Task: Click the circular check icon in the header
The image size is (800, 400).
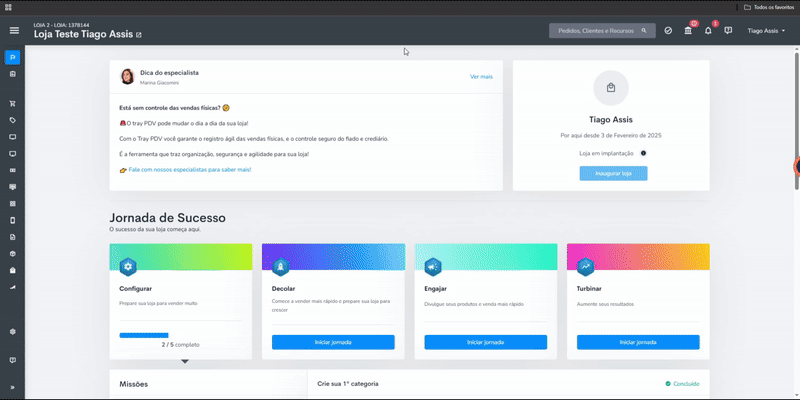Action: click(x=668, y=31)
